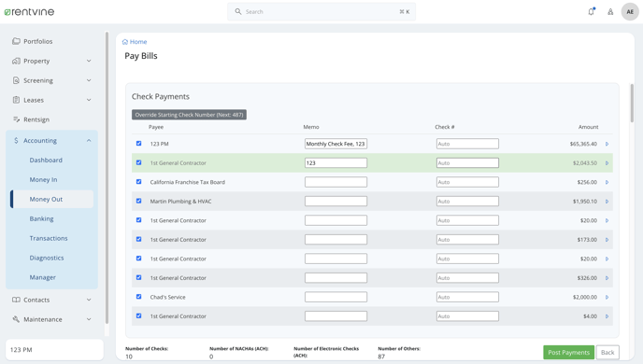This screenshot has width=643, height=364.
Task: Click the page vertical scrollbar
Action: (632, 104)
